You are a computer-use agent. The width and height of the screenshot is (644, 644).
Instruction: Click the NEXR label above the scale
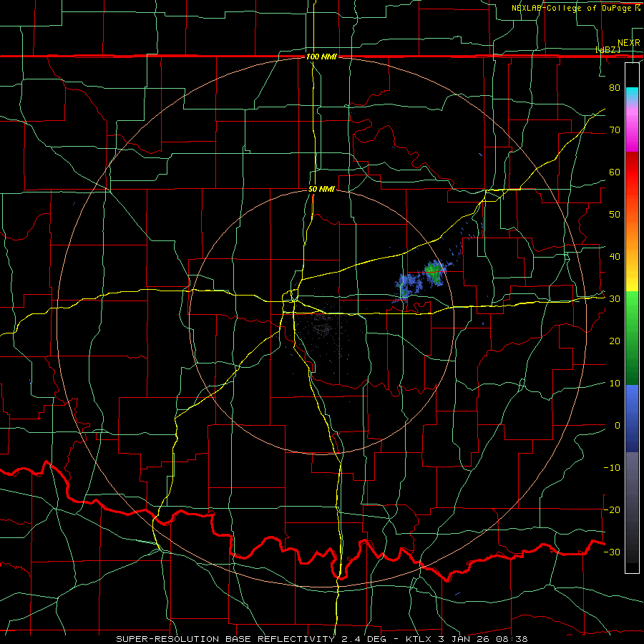click(629, 43)
